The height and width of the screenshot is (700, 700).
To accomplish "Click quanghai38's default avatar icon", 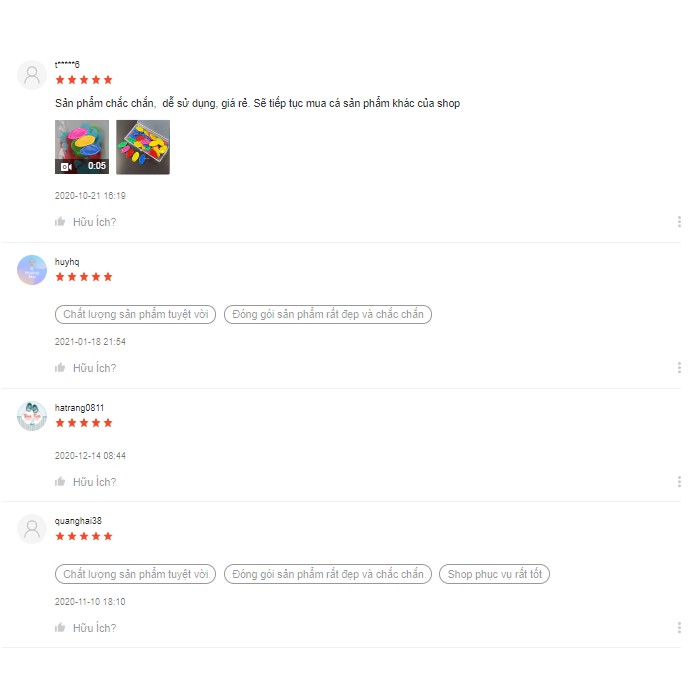I will [32, 529].
